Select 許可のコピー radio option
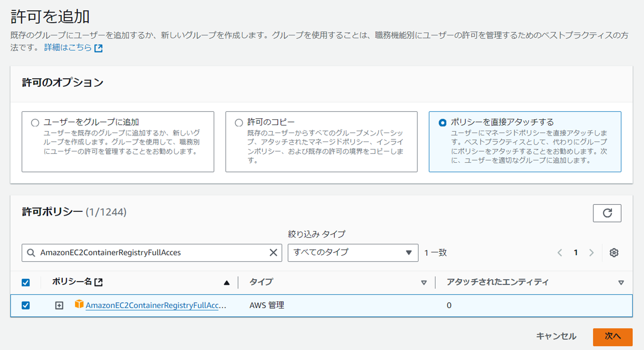 (239, 123)
